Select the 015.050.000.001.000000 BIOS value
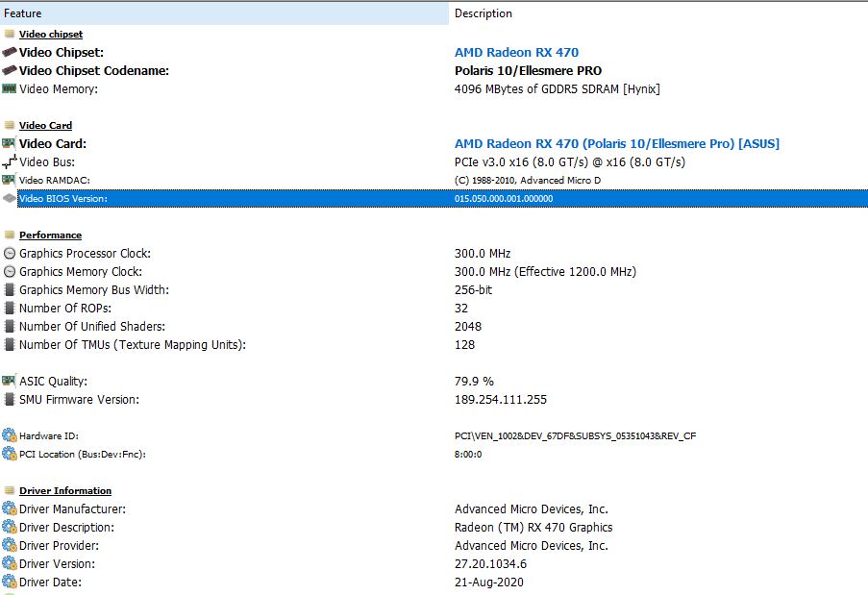868x595 pixels. 504,199
